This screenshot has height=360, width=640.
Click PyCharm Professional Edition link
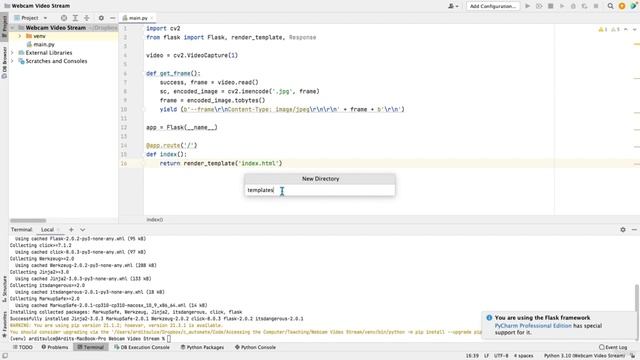[x=533, y=326]
